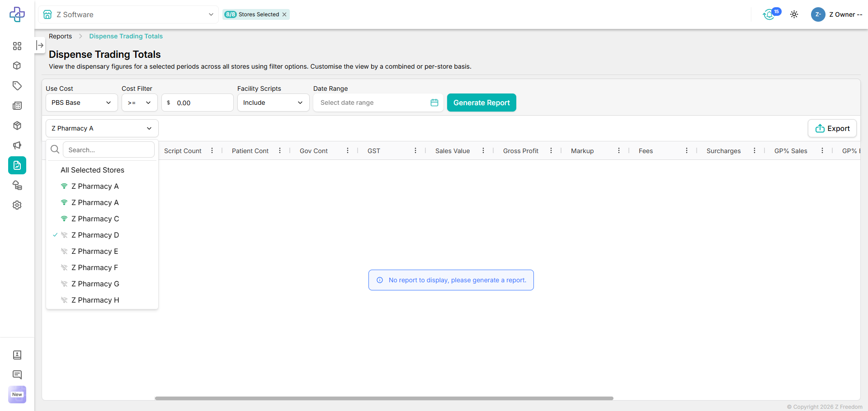Open the Facility Scripts Include dropdown

tap(273, 103)
